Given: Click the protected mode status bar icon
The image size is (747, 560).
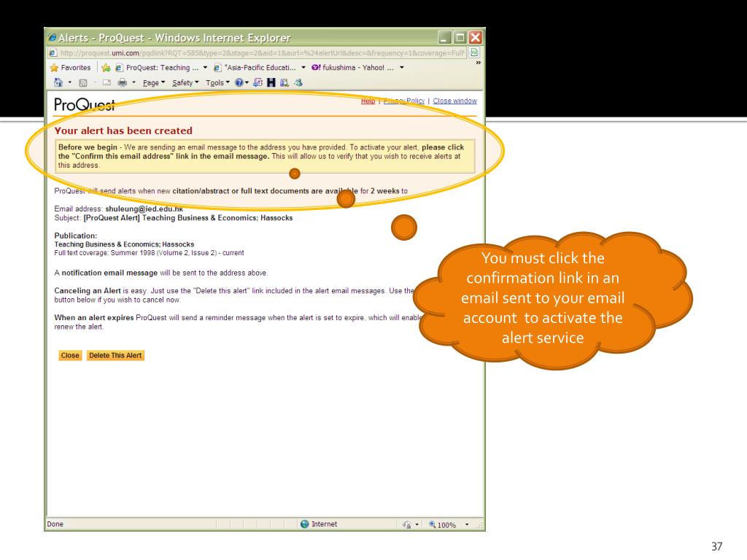Looking at the screenshot, I should [407, 524].
